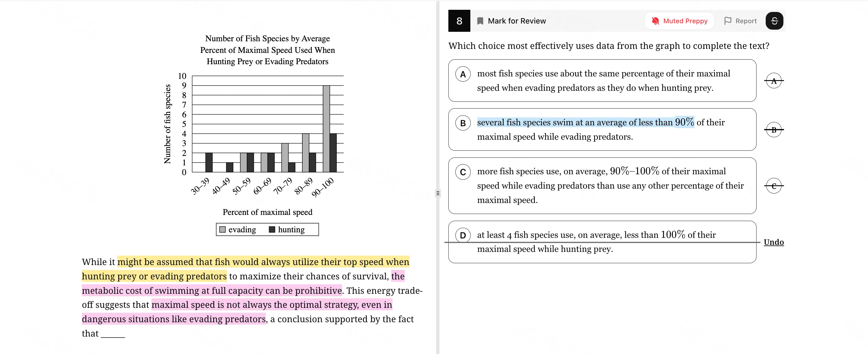
Task: Click the bookmark icon beside Mark for Review
Action: point(480,20)
